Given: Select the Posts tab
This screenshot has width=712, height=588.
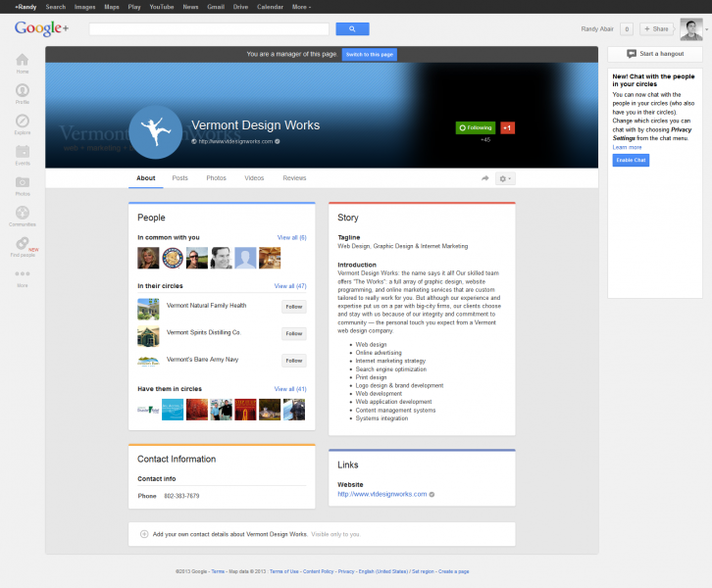Looking at the screenshot, I should (x=179, y=178).
